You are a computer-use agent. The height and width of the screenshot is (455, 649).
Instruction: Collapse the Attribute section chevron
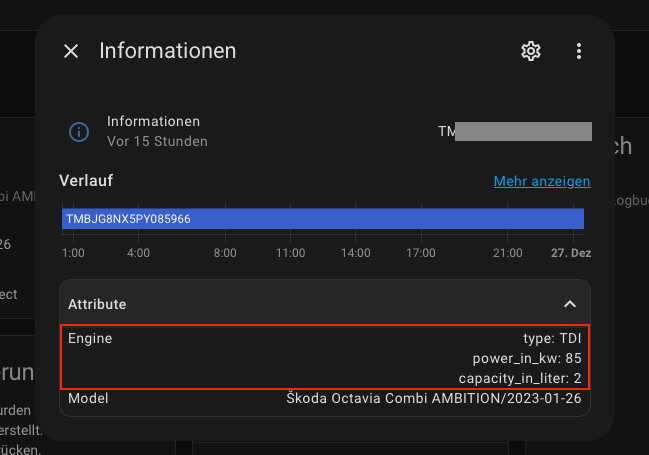570,304
